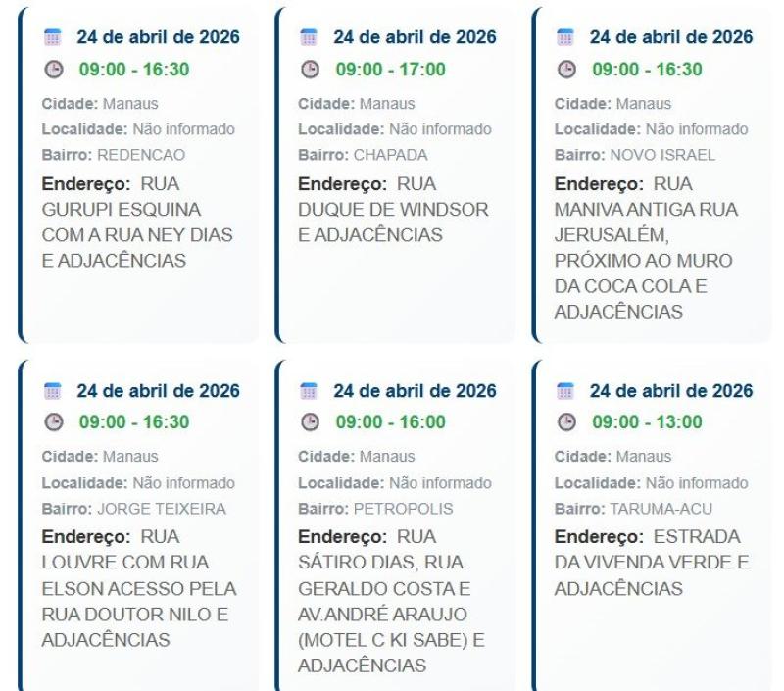784x691 pixels.
Task: Click the clock icon in the NOVO ISRAEL card
Action: click(x=565, y=70)
